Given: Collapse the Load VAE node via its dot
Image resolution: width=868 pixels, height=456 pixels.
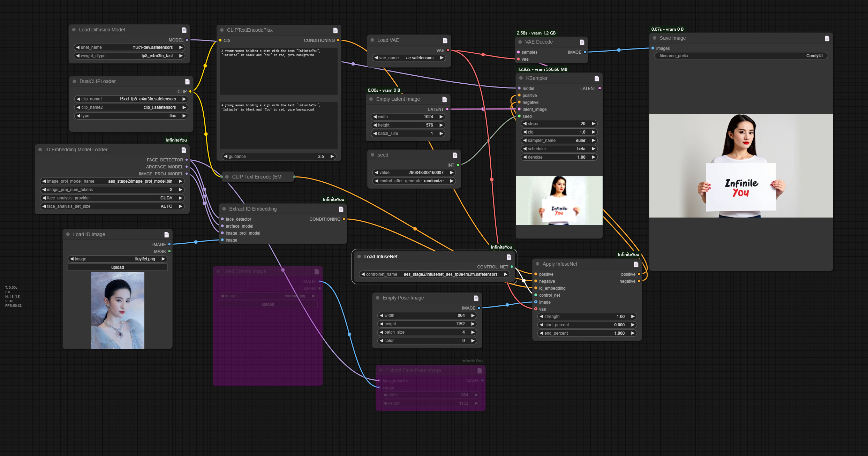Looking at the screenshot, I should click(x=372, y=40).
